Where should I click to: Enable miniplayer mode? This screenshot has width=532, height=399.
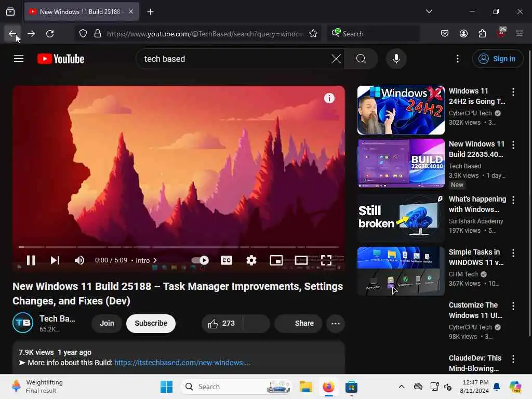[276, 261]
